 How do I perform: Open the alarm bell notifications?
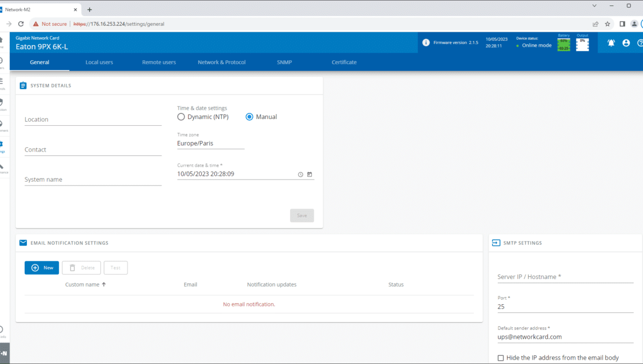pos(611,43)
